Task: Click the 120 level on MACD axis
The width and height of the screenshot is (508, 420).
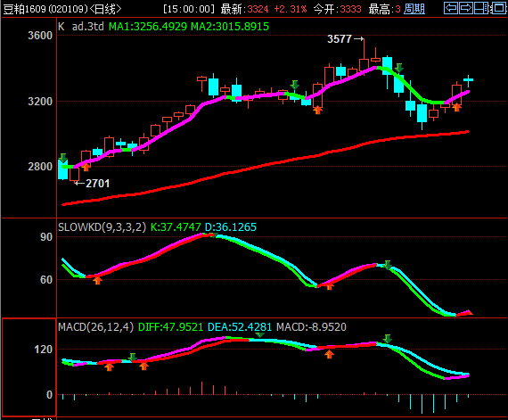Action: click(43, 350)
